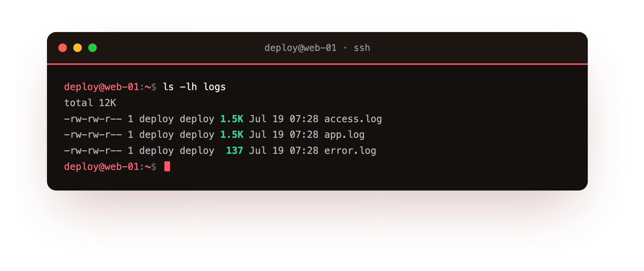Click the 'Jul 19 07:28' date of access.log
Viewport: 644px width, 271px height.
pyautogui.click(x=284, y=119)
